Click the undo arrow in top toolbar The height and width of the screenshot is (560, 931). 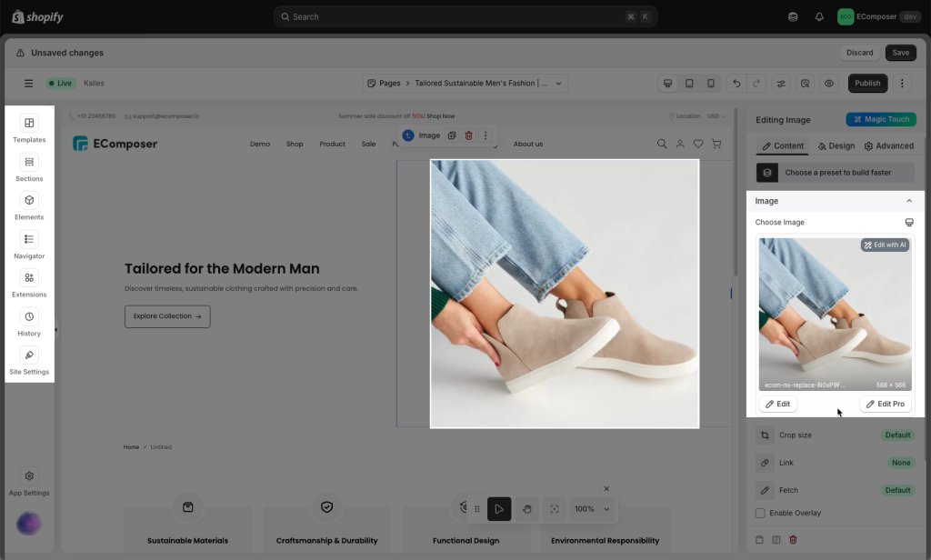tap(736, 84)
